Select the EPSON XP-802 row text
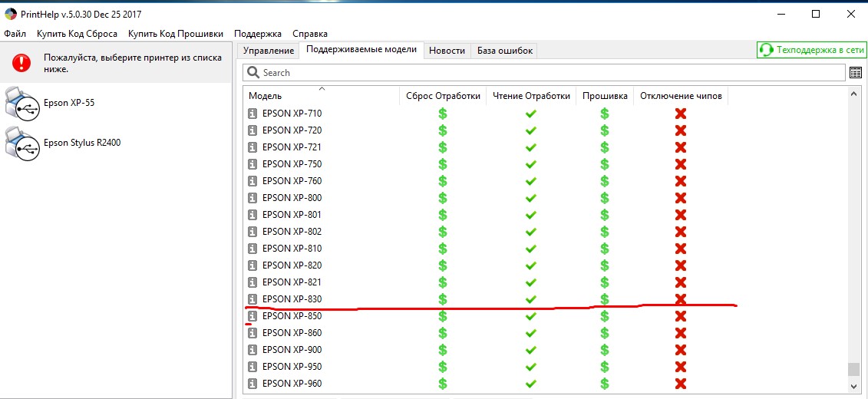The width and height of the screenshot is (868, 399). click(x=292, y=232)
